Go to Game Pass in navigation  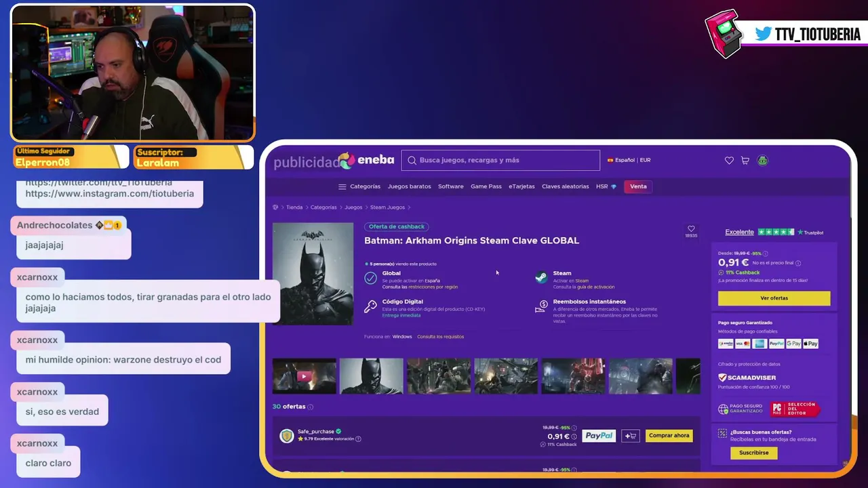pyautogui.click(x=486, y=186)
